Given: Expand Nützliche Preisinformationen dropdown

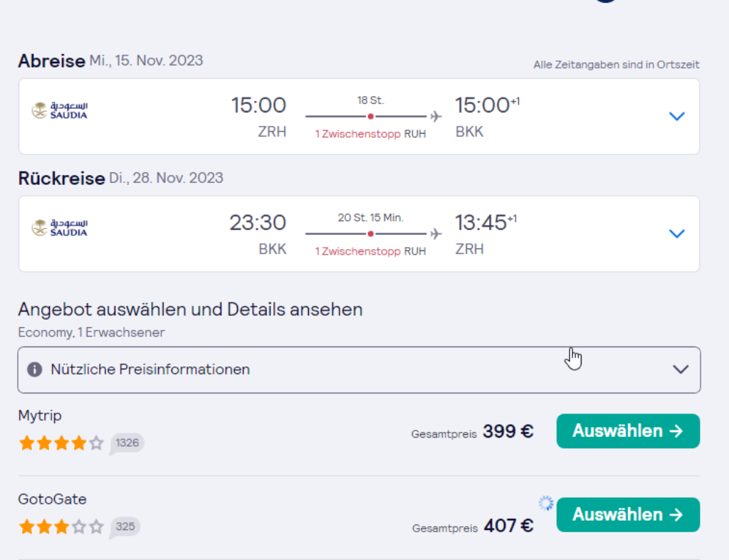Looking at the screenshot, I should click(681, 369).
